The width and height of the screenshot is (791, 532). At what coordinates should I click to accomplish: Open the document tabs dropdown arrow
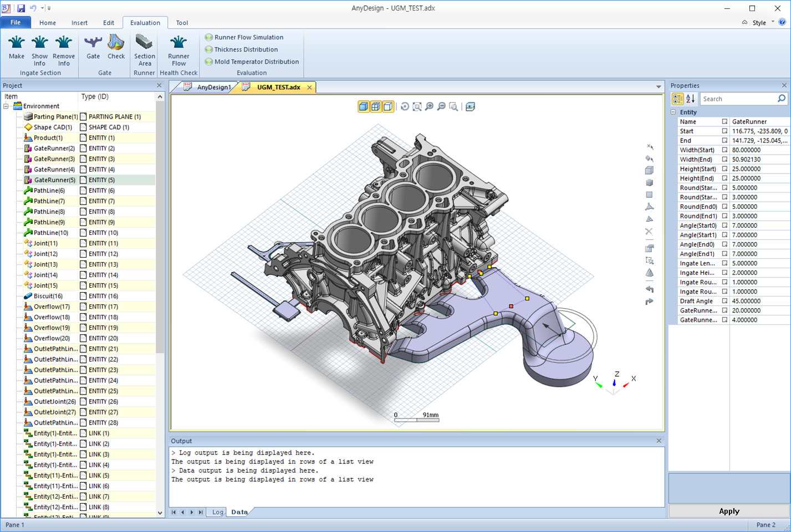tap(659, 87)
